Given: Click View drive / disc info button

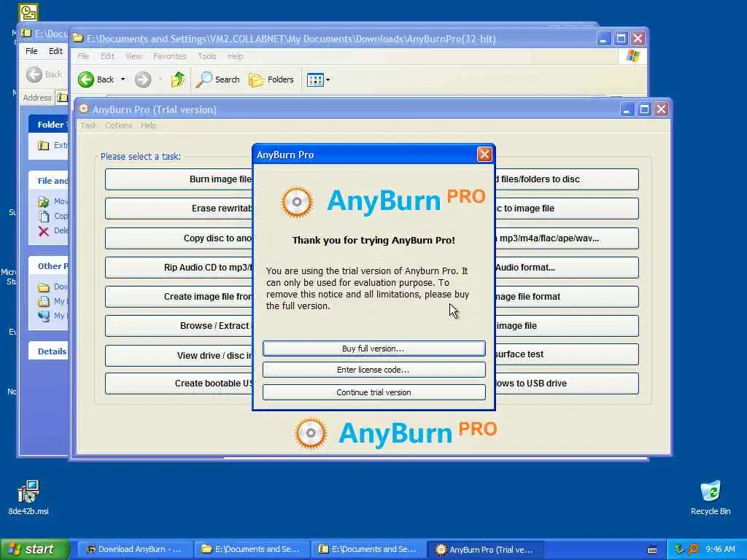Looking at the screenshot, I should 179,355.
